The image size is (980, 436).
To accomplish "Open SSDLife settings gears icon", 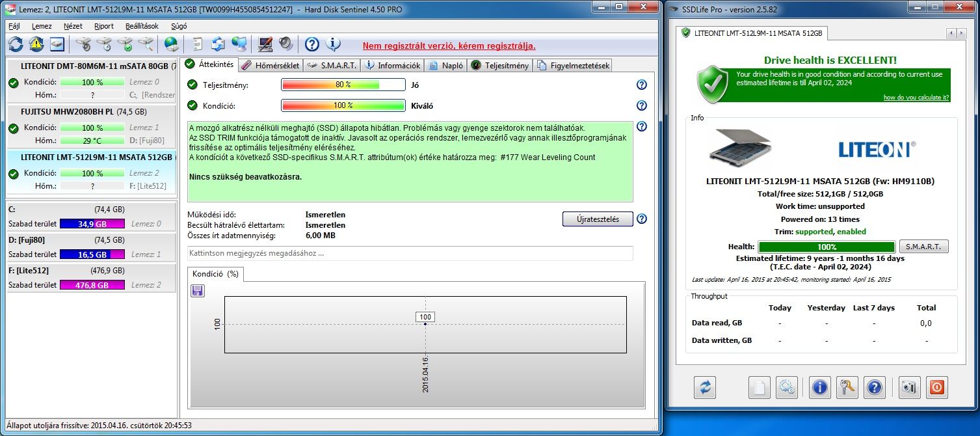I will coord(787,387).
